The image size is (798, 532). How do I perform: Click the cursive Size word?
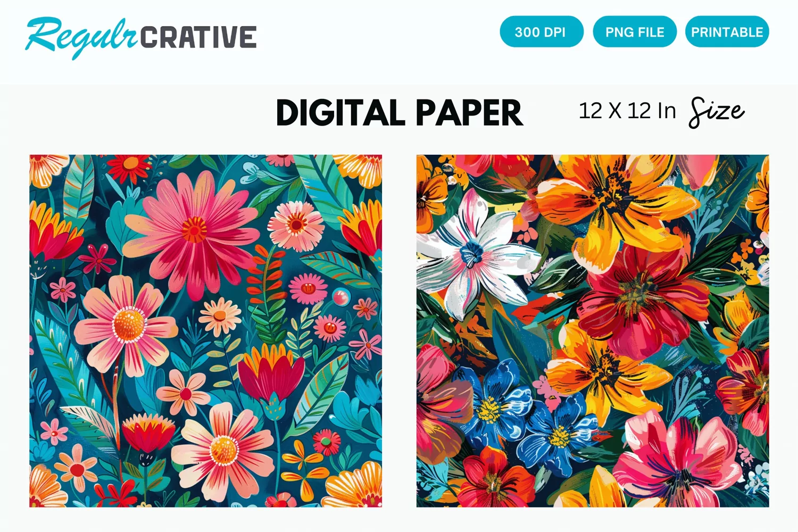717,112
